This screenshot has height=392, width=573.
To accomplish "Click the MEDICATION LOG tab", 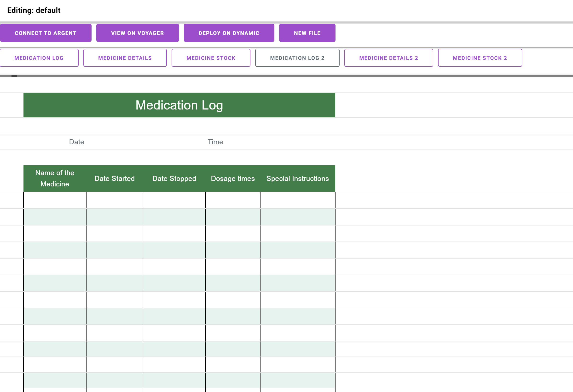I will (38, 58).
